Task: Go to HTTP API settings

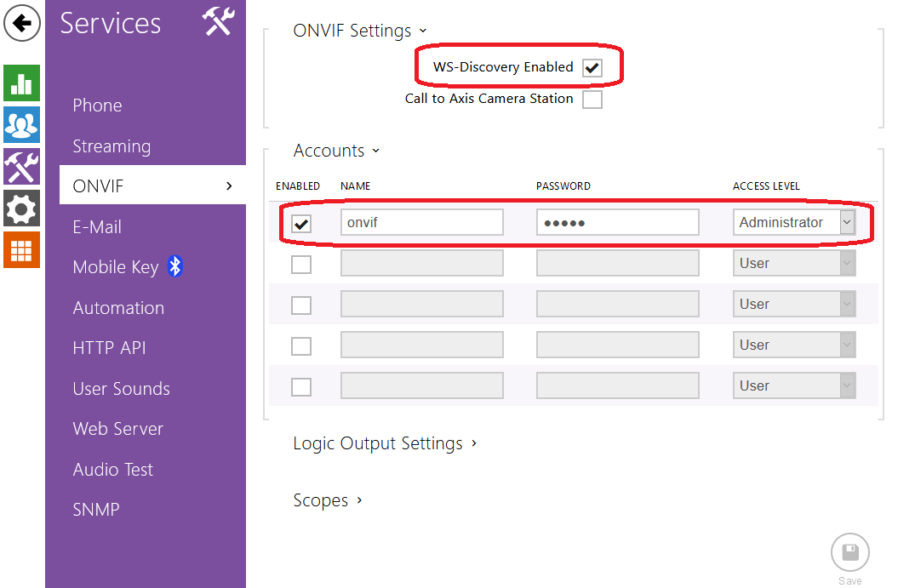Action: (x=109, y=348)
